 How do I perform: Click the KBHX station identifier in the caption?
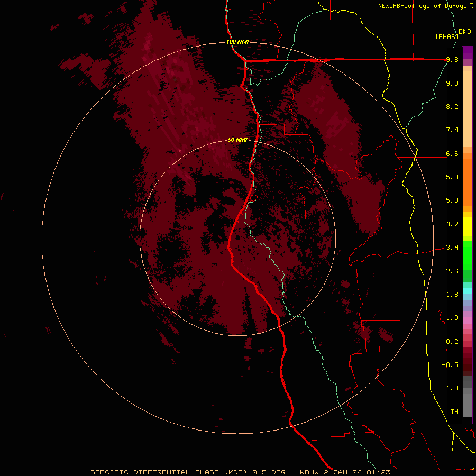pos(309,472)
